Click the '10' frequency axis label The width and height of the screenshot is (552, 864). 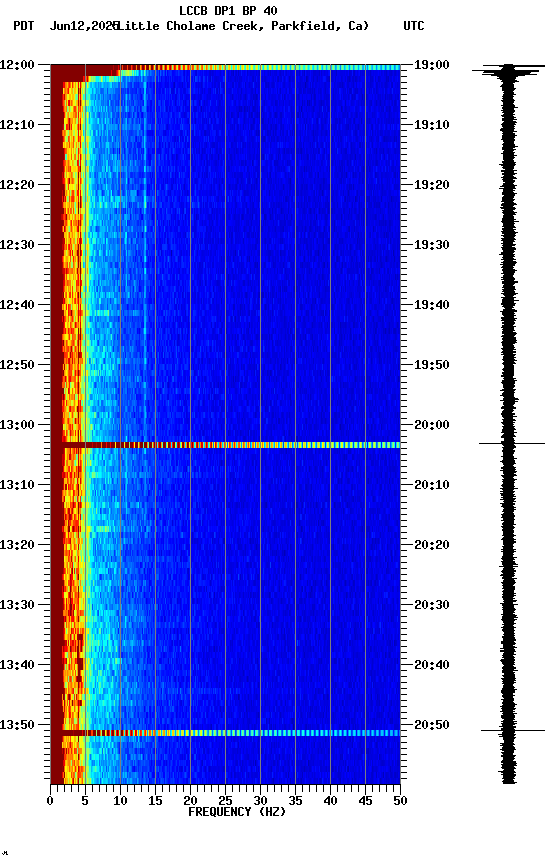click(x=120, y=801)
